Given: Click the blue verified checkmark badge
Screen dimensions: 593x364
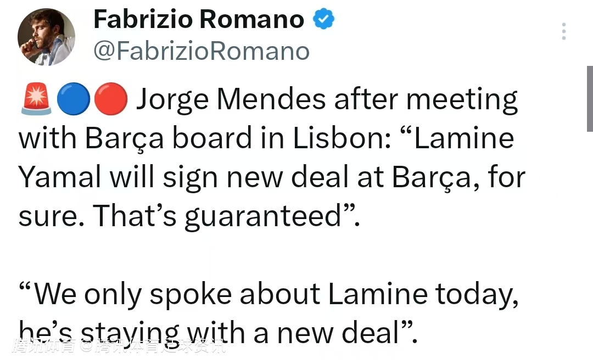Looking at the screenshot, I should tap(323, 20).
